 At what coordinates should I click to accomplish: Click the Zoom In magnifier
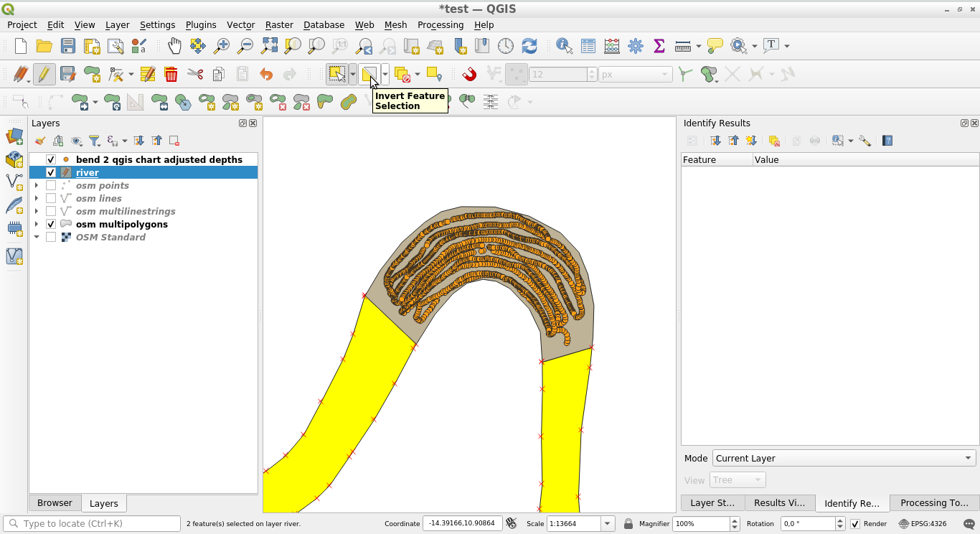click(222, 46)
